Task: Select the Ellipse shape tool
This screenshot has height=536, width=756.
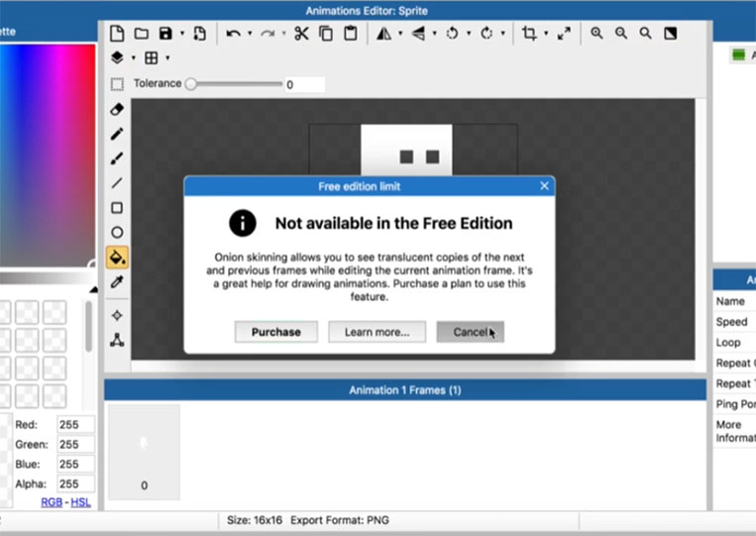Action: (117, 232)
